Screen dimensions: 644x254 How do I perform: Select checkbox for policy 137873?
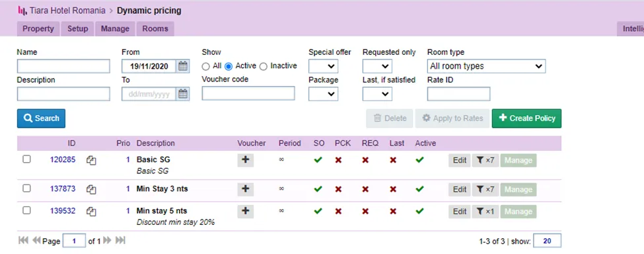(26, 189)
